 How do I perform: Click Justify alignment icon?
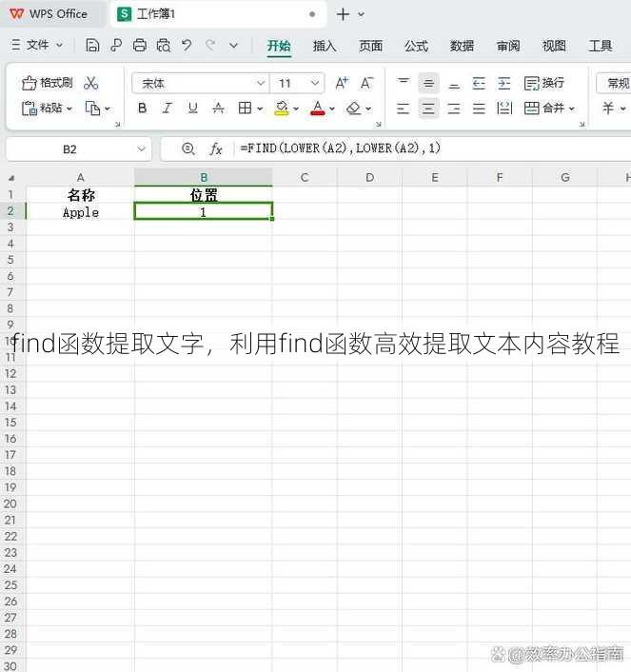[479, 108]
